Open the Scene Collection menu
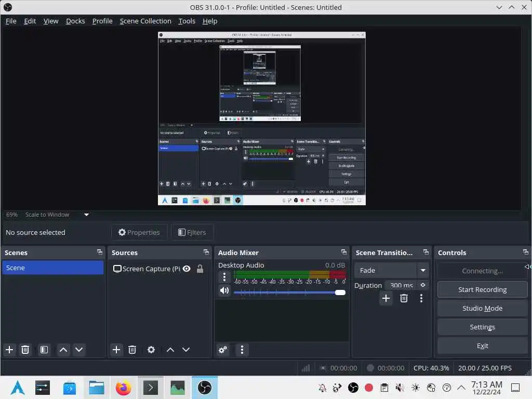 point(145,21)
